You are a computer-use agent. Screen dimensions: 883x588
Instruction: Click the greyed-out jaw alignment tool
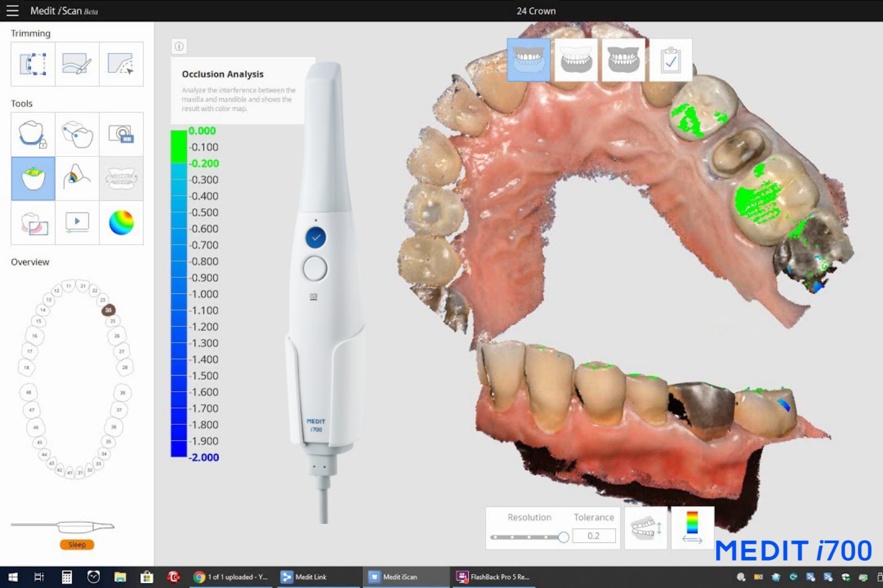[x=122, y=178]
